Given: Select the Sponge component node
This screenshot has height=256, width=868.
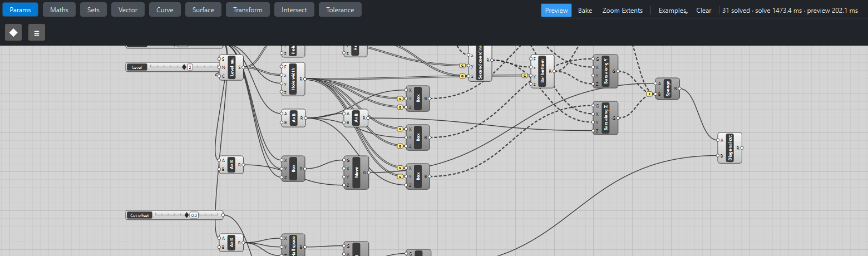Looking at the screenshot, I should [668, 89].
